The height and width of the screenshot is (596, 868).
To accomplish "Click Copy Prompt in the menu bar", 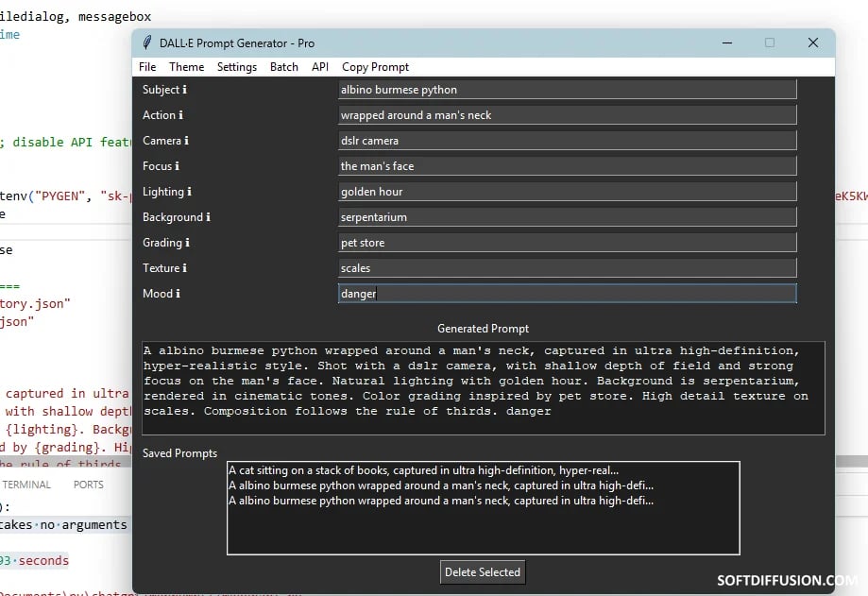I will click(375, 67).
